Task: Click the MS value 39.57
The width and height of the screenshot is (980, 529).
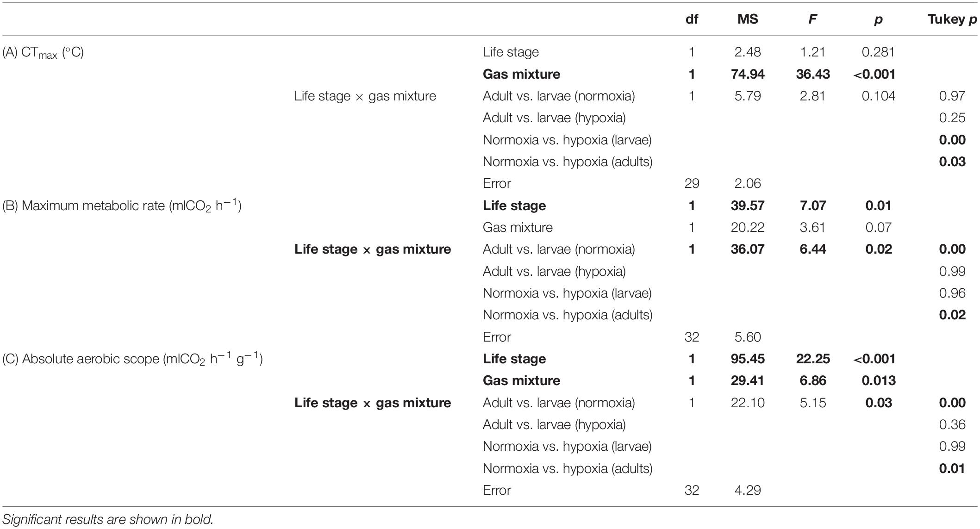Action: (x=748, y=205)
